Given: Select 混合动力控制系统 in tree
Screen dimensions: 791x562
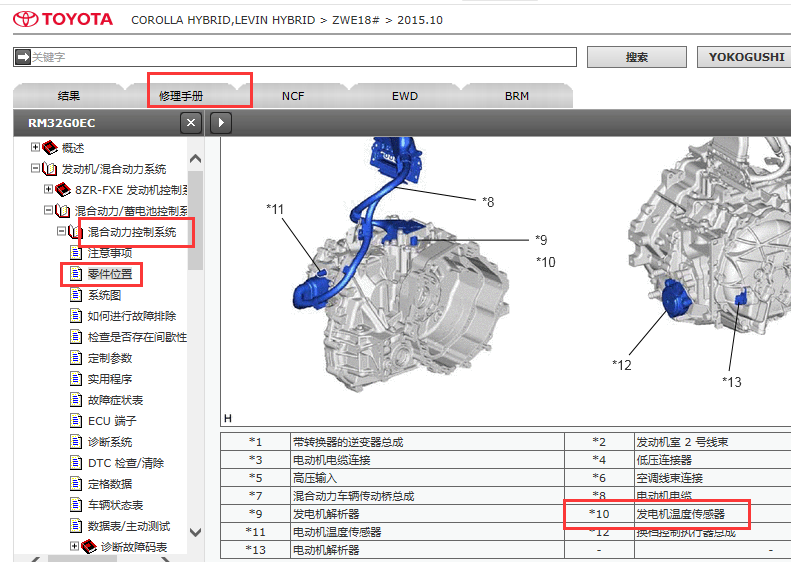Looking at the screenshot, I should 132,232.
